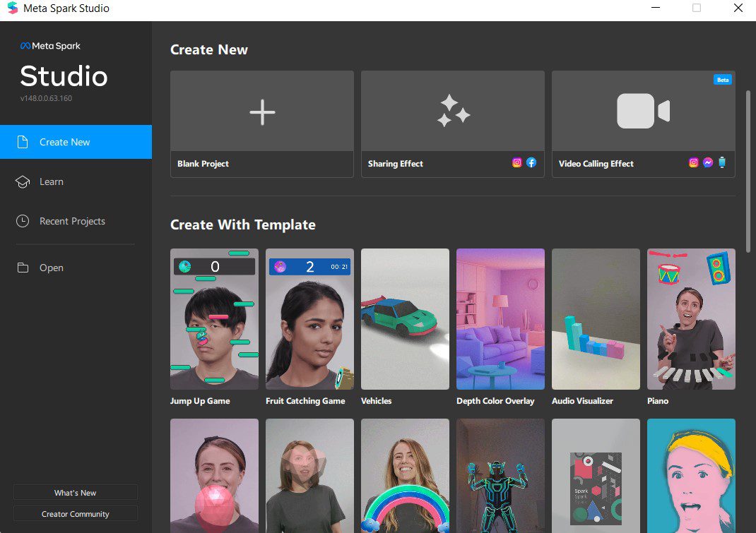756x533 pixels.
Task: Click the Create New document icon
Action: pyautogui.click(x=23, y=142)
